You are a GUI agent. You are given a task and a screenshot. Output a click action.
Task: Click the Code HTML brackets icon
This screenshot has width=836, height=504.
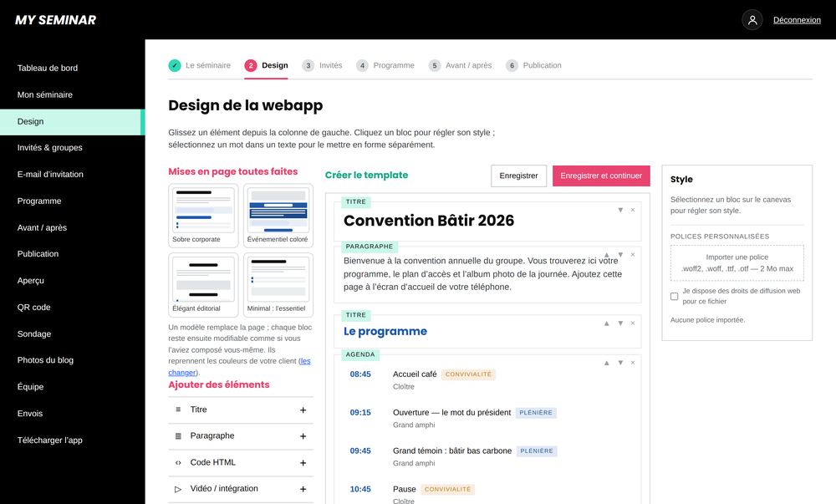[x=178, y=462]
